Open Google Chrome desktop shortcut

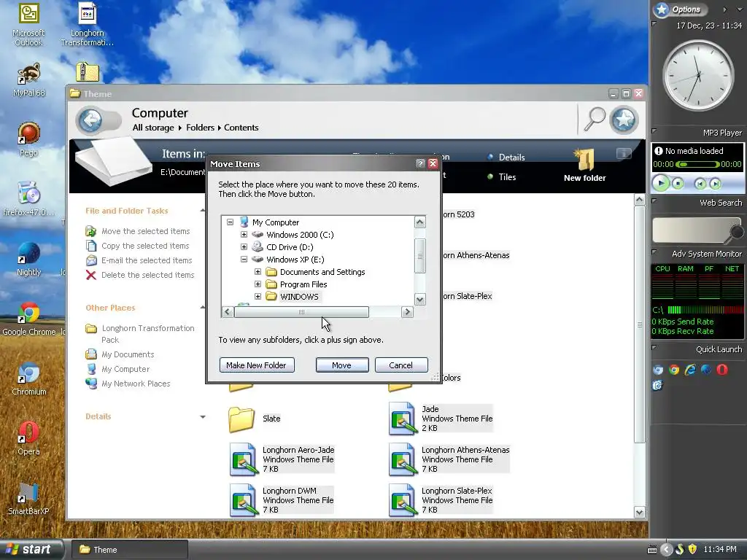[x=28, y=319]
